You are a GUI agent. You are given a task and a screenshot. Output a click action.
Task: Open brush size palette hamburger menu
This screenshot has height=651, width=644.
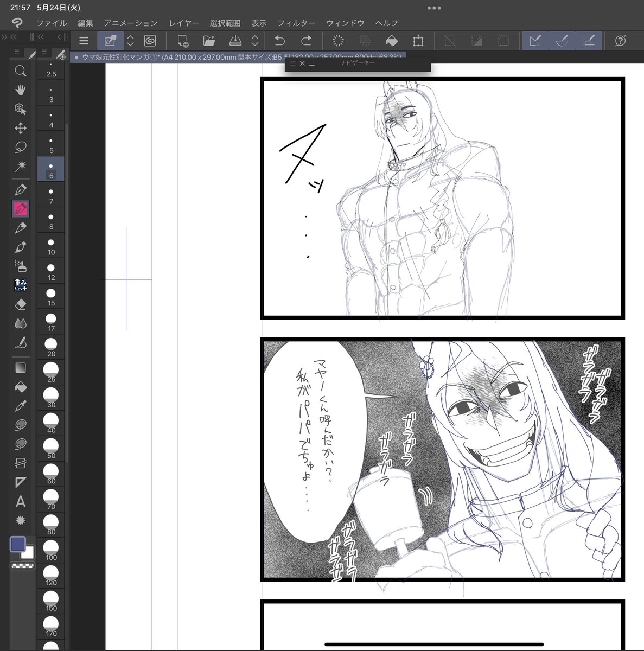click(x=44, y=52)
